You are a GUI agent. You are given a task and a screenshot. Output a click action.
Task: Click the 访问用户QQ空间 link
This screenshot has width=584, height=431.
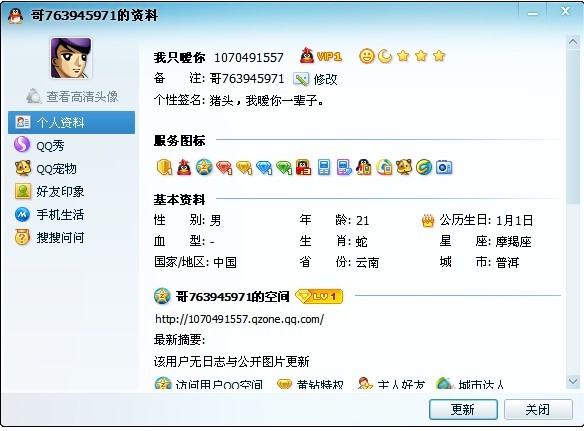[x=219, y=384]
